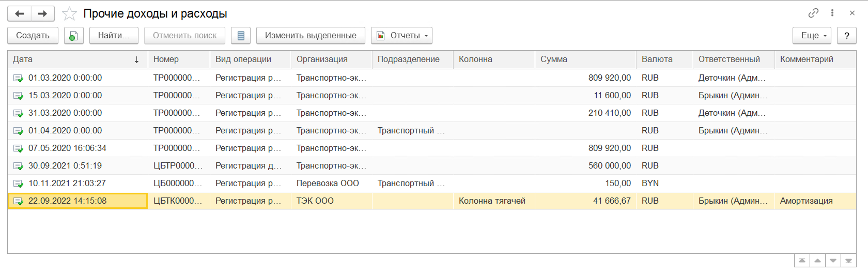The height and width of the screenshot is (274, 868).
Task: Click the Комментарий column header
Action: click(815, 59)
